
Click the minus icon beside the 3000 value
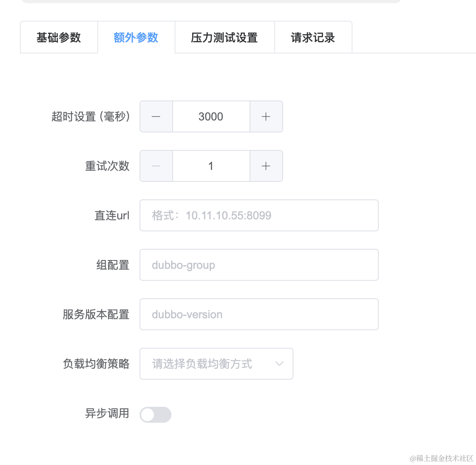point(156,116)
